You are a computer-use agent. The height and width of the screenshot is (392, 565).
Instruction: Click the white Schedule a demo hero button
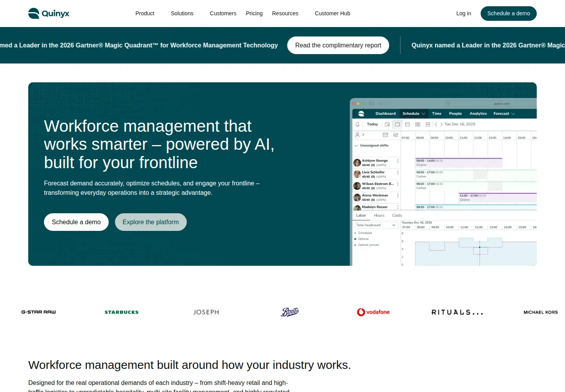pos(76,222)
